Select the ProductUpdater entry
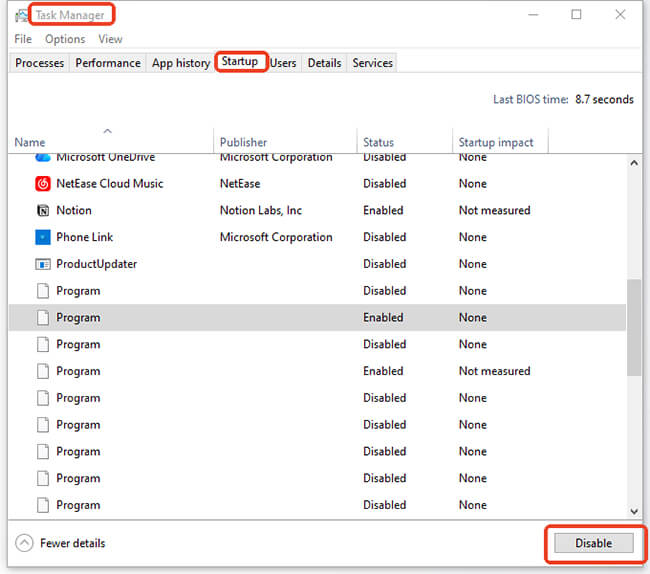Image resolution: width=650 pixels, height=574 pixels. tap(317, 264)
